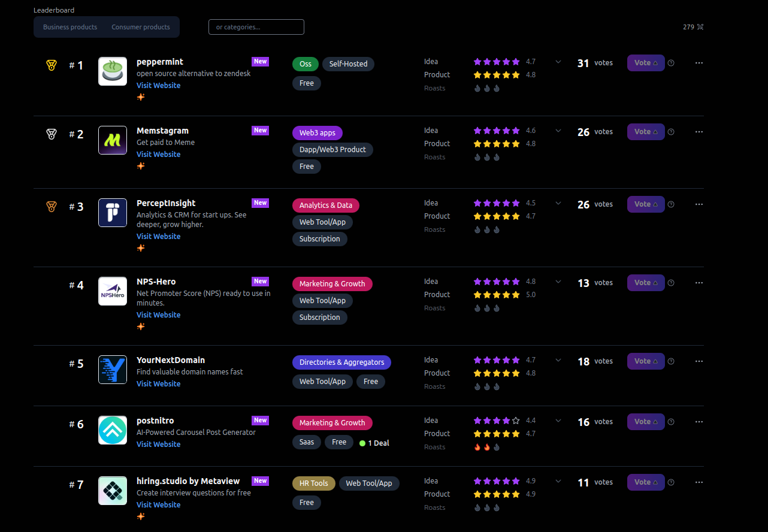Image resolution: width=768 pixels, height=532 pixels.
Task: Select the Oss category tag
Action: [x=306, y=64]
